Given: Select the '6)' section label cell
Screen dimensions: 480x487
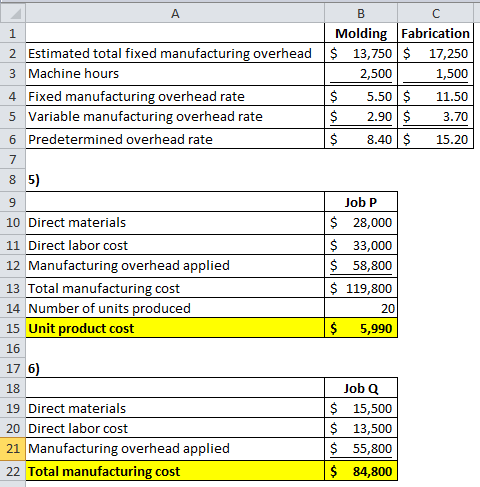Looking at the screenshot, I should [x=175, y=368].
